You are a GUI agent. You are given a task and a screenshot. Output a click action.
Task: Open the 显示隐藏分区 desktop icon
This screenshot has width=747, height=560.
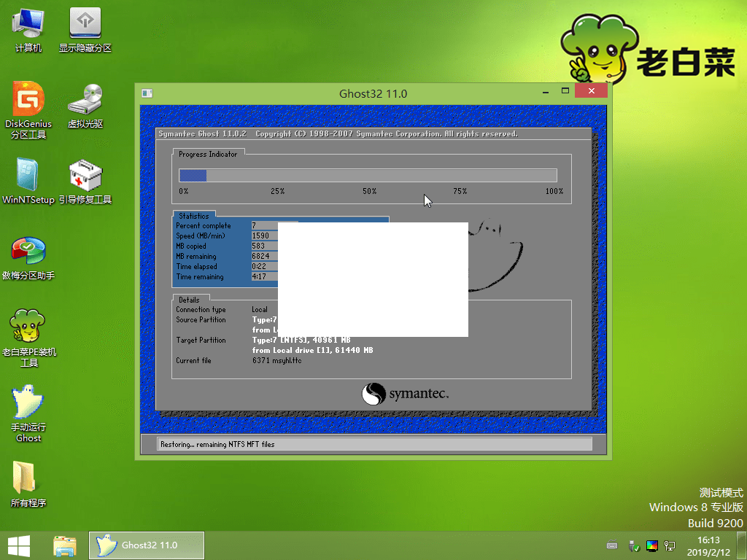pos(85,30)
